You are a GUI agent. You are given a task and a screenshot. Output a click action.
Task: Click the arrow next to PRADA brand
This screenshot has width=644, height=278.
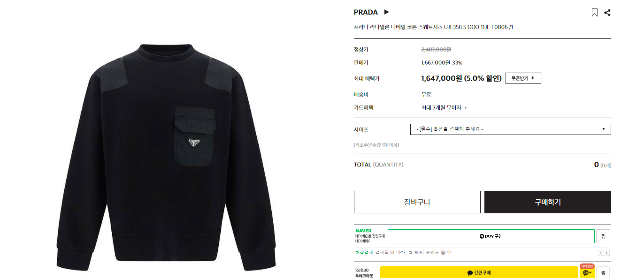tap(387, 12)
